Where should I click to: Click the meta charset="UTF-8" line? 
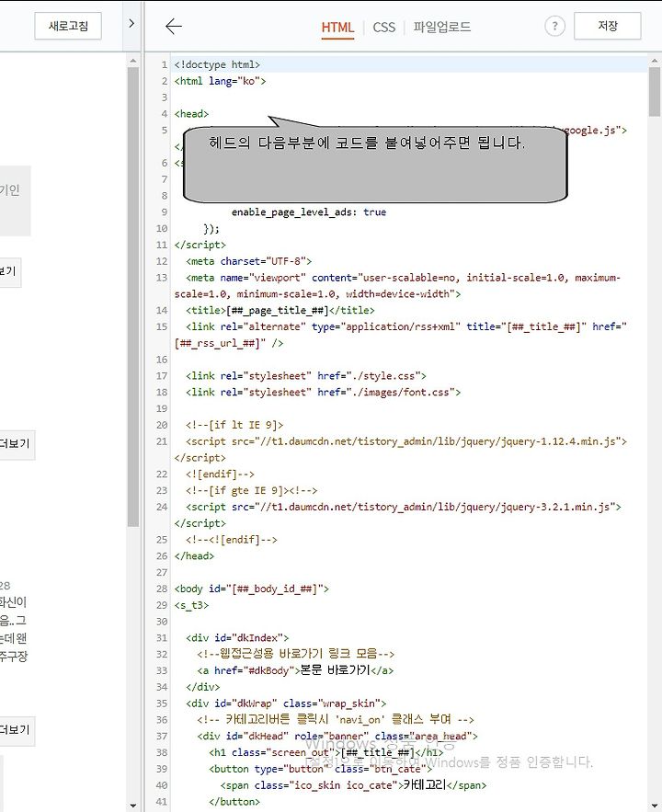(248, 261)
